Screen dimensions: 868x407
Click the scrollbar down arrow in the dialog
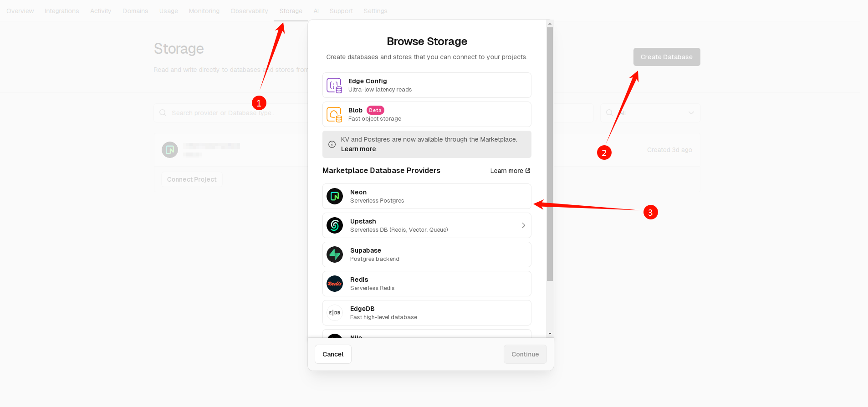coord(550,334)
